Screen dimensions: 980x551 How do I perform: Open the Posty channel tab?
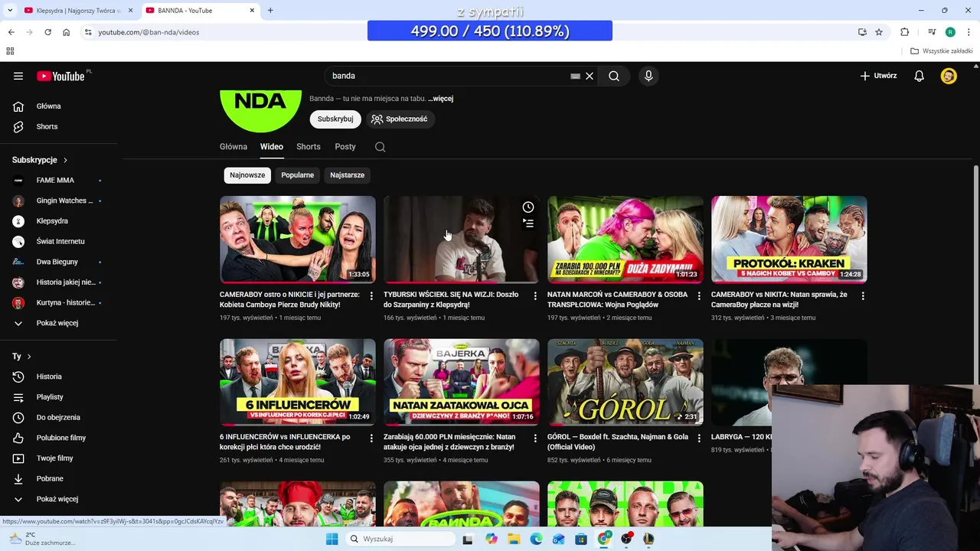click(345, 147)
